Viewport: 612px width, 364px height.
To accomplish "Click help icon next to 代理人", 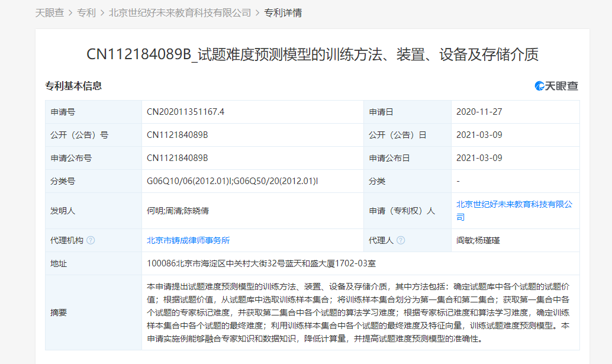I will pyautogui.click(x=401, y=240).
